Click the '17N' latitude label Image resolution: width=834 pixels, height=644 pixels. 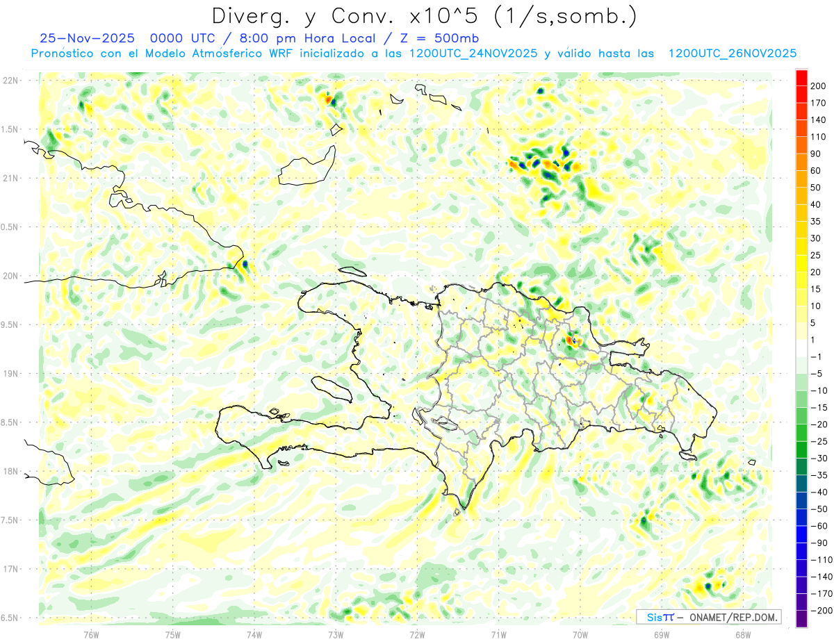click(10, 569)
